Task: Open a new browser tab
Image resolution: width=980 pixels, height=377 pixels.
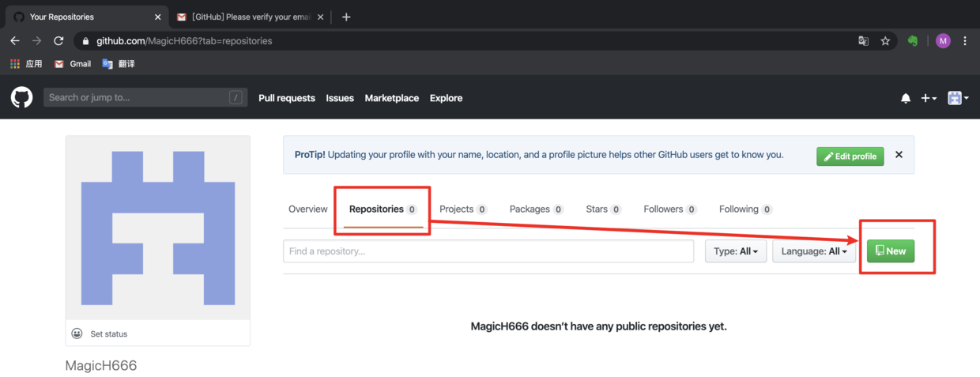Action: pos(346,17)
